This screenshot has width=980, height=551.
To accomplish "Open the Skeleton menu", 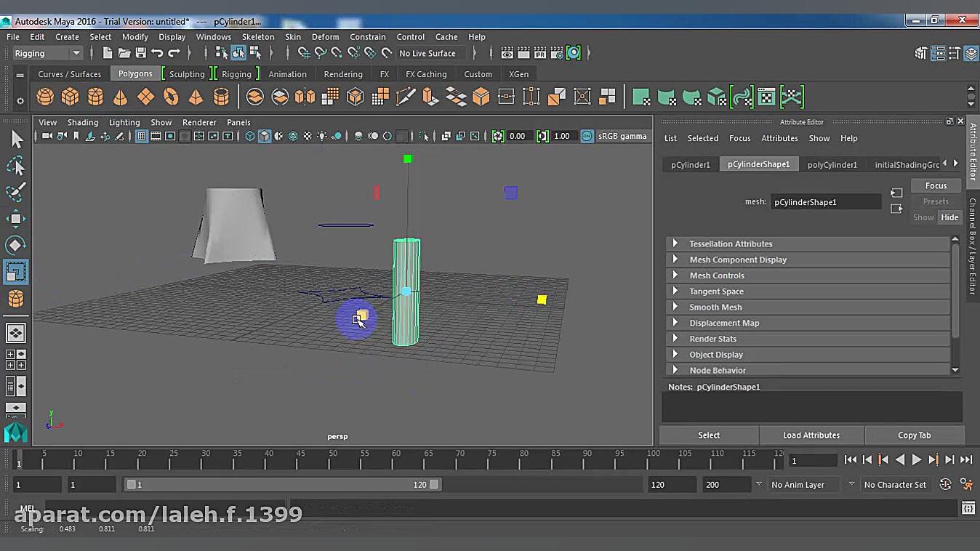I will click(258, 36).
